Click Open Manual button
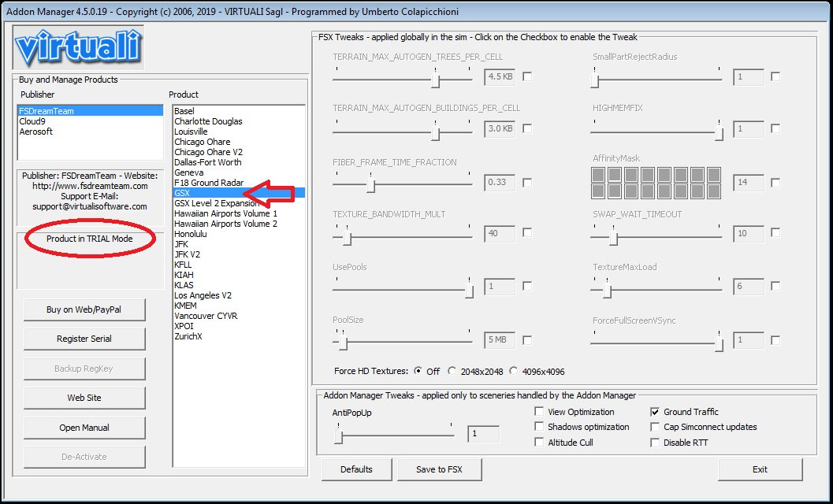 [84, 428]
